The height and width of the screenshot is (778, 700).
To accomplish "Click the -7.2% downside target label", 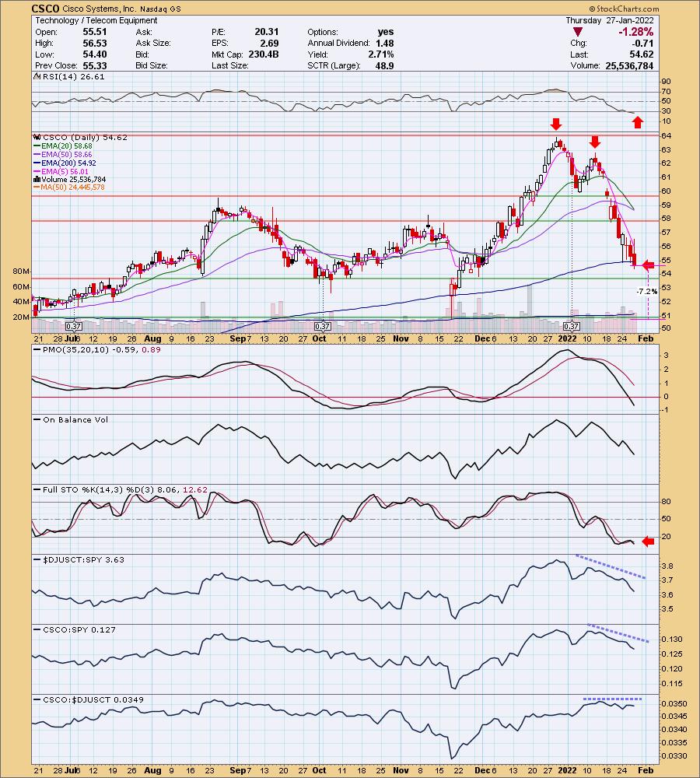I will click(647, 291).
